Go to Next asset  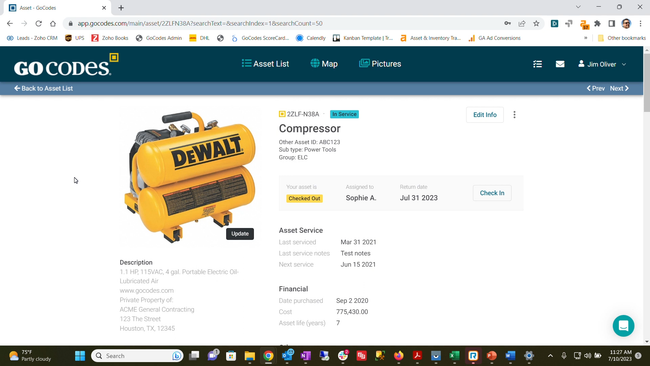[x=619, y=88]
